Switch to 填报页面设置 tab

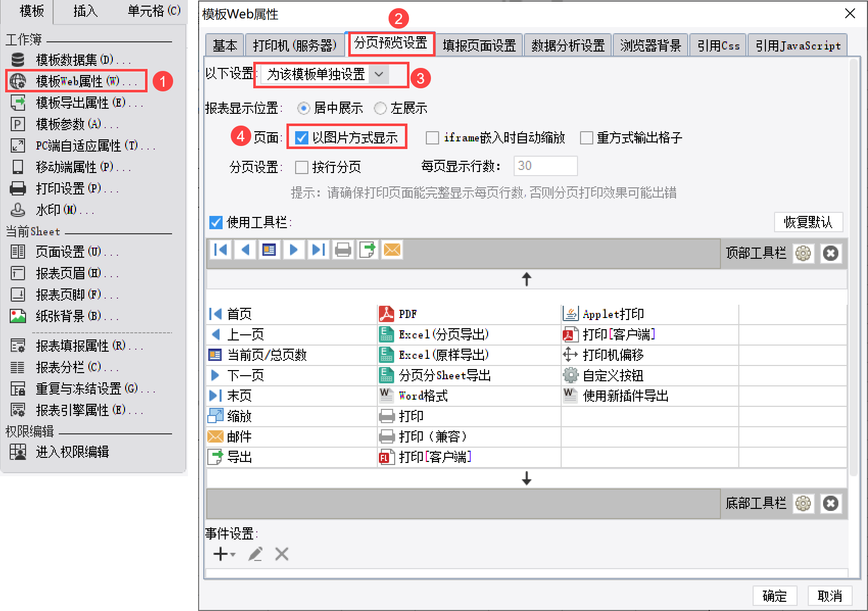click(479, 45)
